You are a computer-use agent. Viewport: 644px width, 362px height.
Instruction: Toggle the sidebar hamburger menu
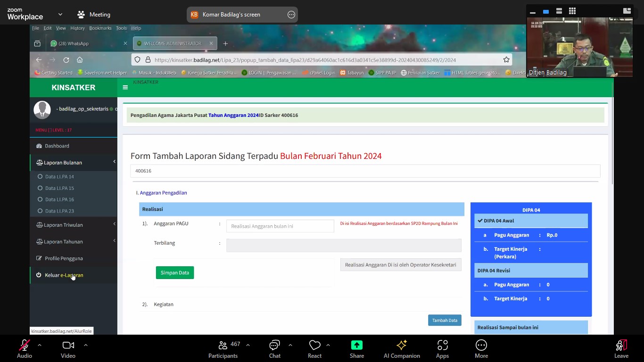click(125, 87)
